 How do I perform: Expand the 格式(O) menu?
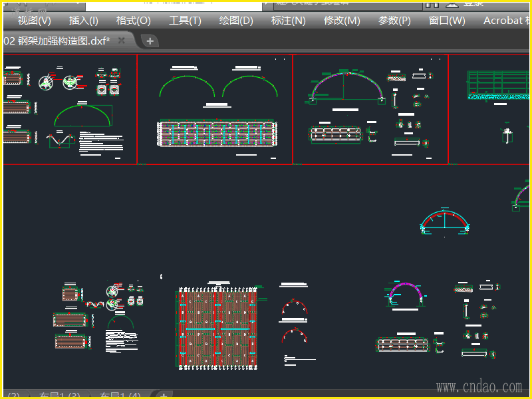[133, 21]
